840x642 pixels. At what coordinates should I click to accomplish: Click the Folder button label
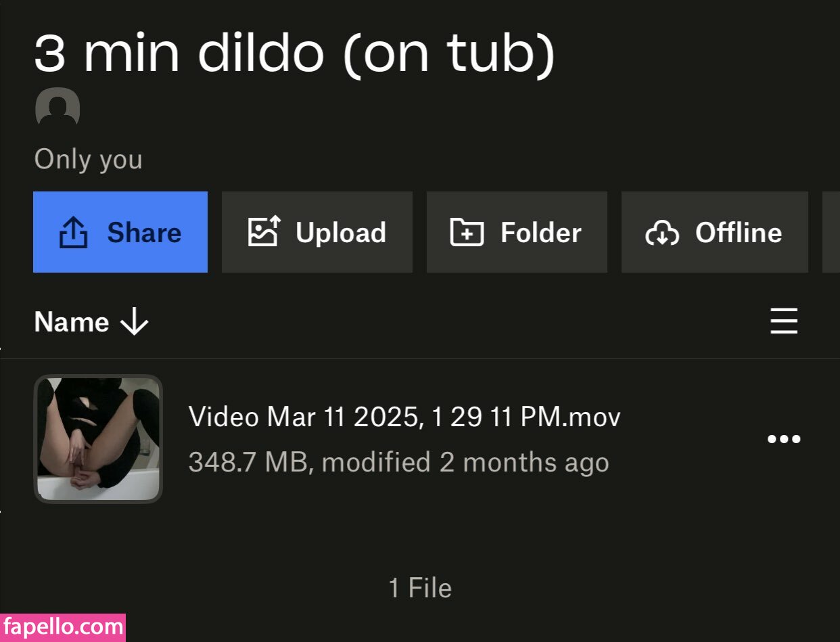[x=540, y=233]
